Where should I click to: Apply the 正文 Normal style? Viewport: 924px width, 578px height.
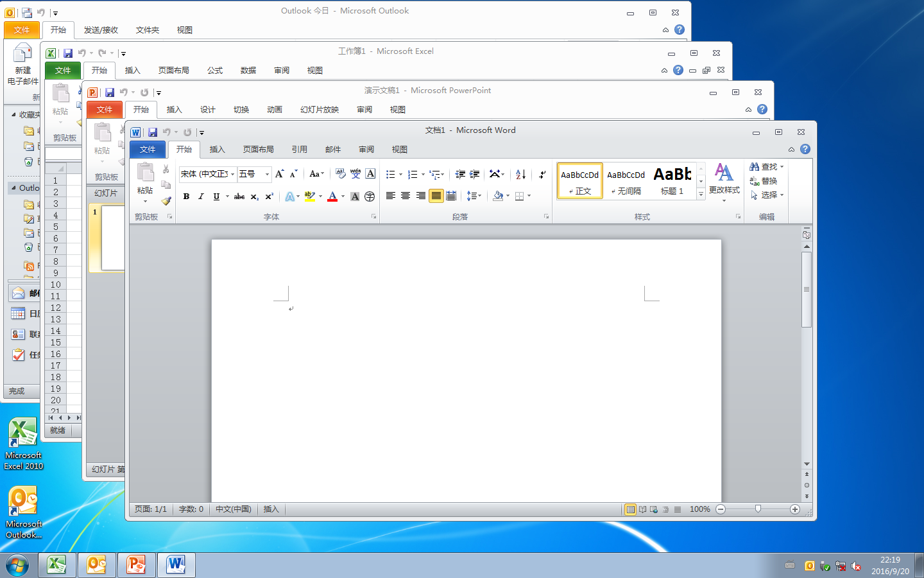coord(580,181)
